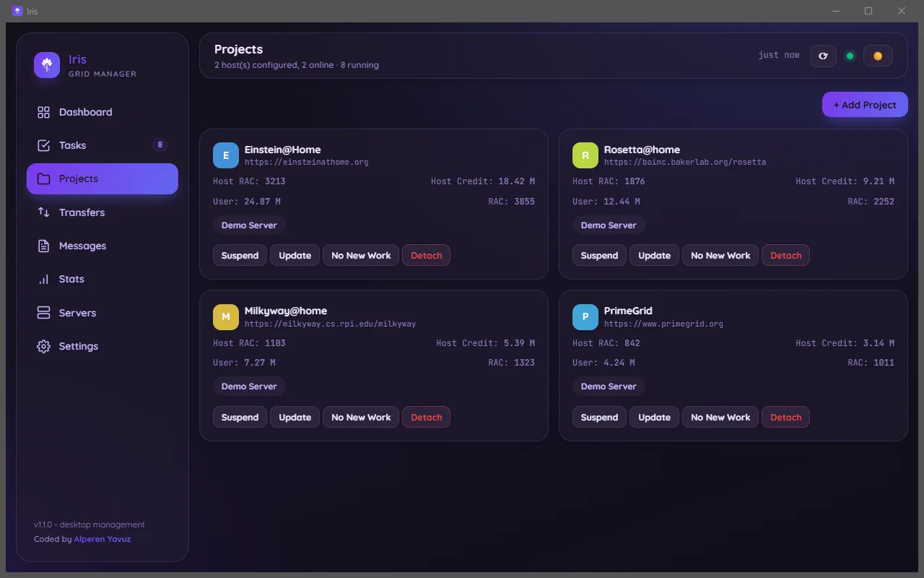Detach the Rosetta@home project
Screen dimensions: 924x578
785,255
